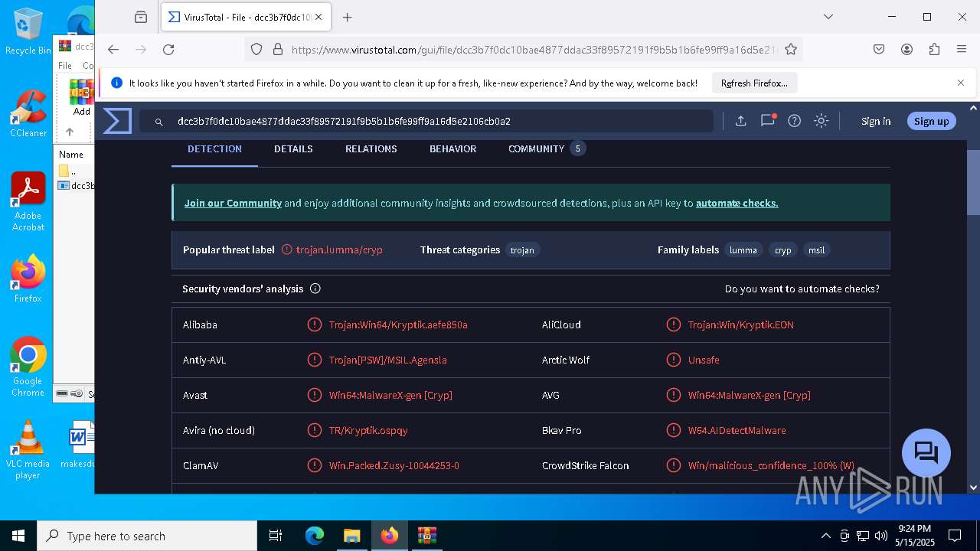Viewport: 980px width, 551px height.
Task: Click the automate checks link
Action: click(737, 203)
